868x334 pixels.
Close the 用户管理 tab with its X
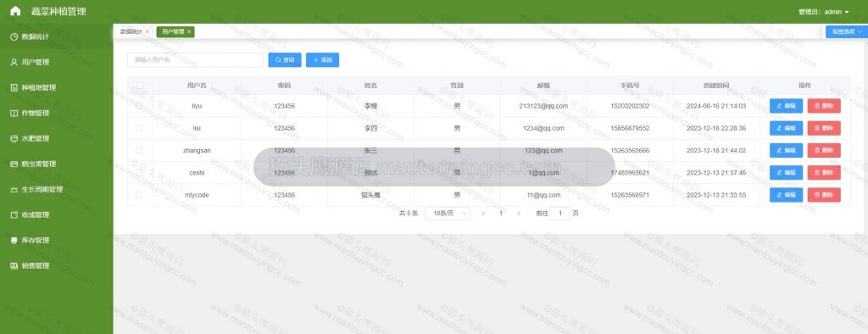pyautogui.click(x=189, y=32)
